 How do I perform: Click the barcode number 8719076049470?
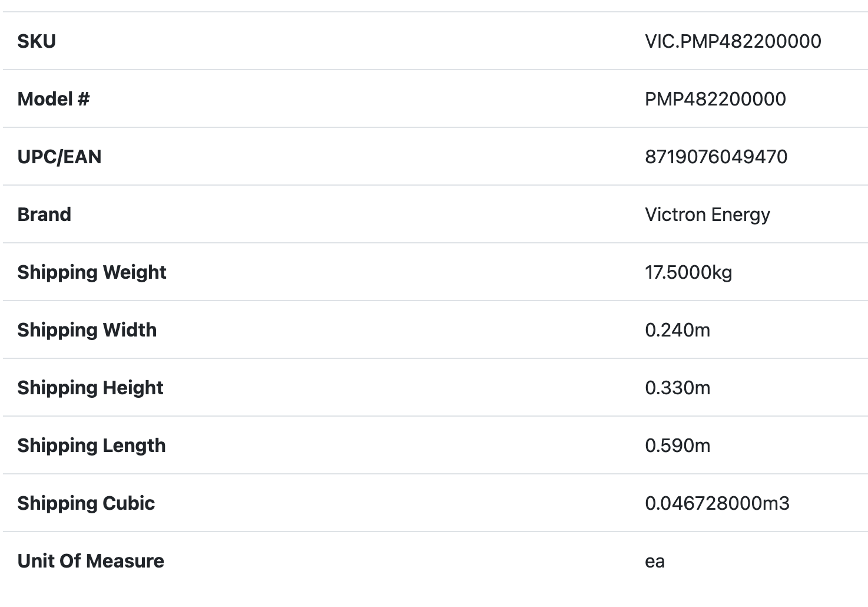pyautogui.click(x=716, y=157)
